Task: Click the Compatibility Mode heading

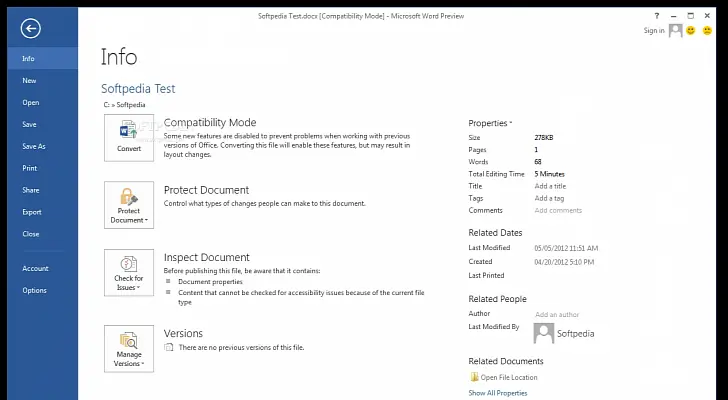Action: coord(210,123)
